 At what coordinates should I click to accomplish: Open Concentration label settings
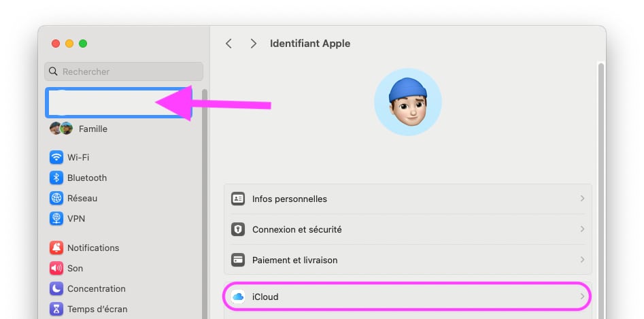97,288
